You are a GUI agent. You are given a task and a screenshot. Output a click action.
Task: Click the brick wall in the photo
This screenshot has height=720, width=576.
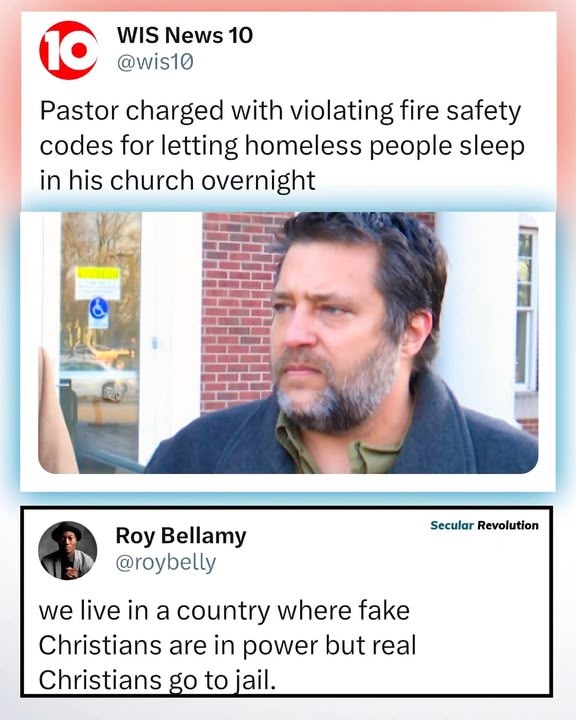pyautogui.click(x=237, y=312)
